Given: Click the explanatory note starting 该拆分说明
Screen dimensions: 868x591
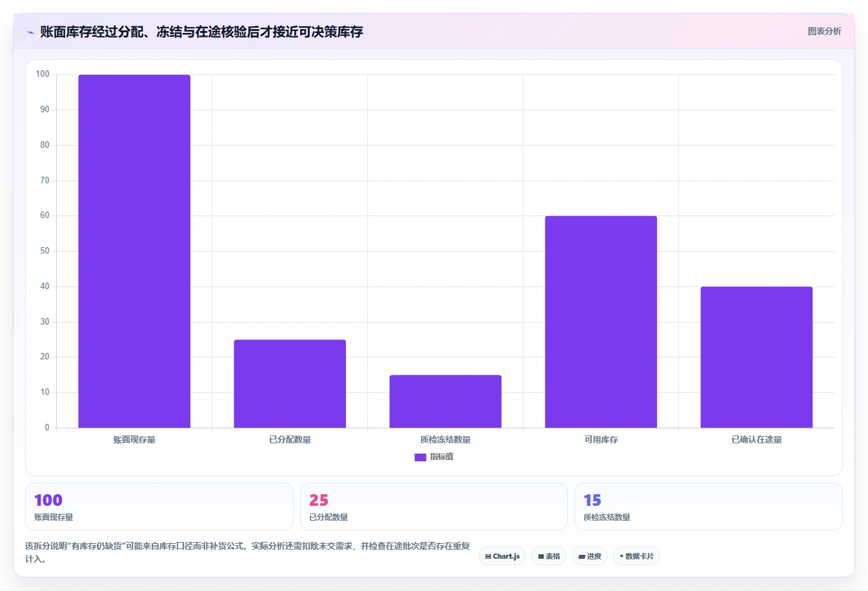Looking at the screenshot, I should [x=248, y=552].
